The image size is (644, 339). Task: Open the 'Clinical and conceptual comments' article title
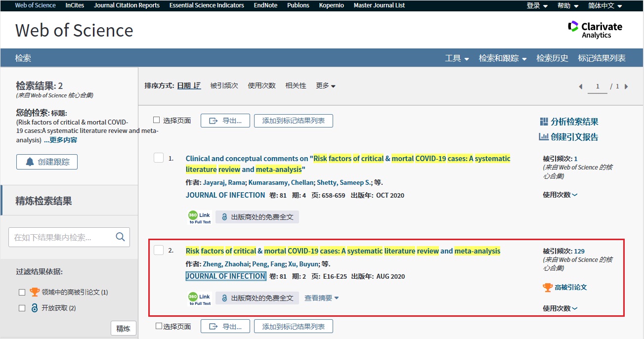348,164
